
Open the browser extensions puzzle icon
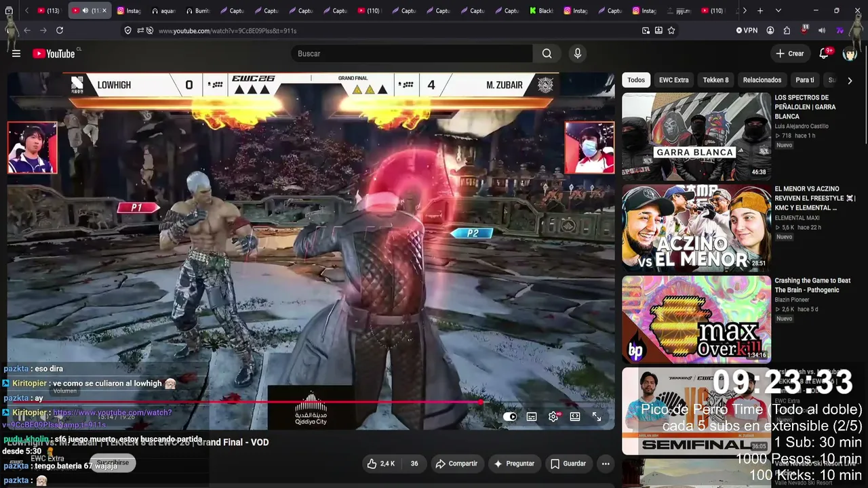pos(787,30)
